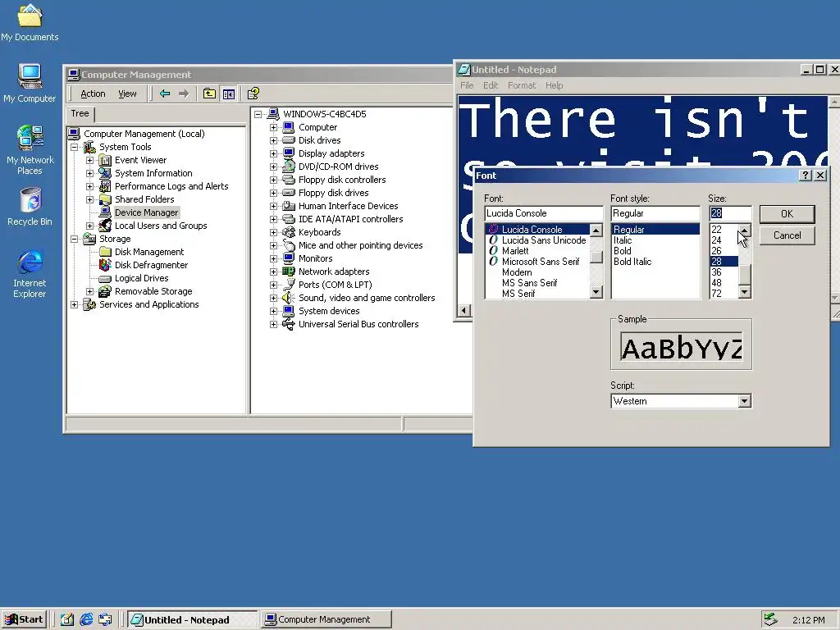Expand Ports (COM & LPT) device category

click(x=274, y=285)
